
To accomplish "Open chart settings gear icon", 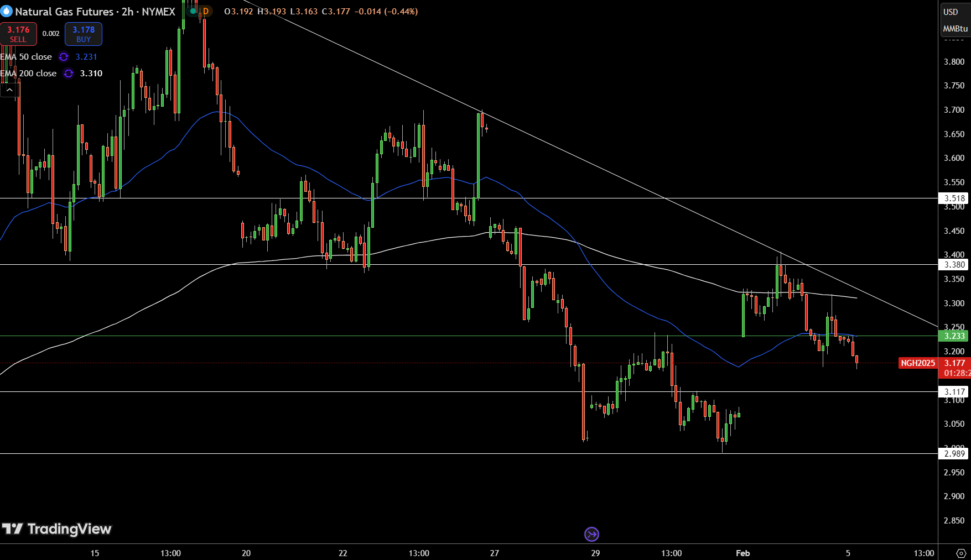I will (x=961, y=553).
